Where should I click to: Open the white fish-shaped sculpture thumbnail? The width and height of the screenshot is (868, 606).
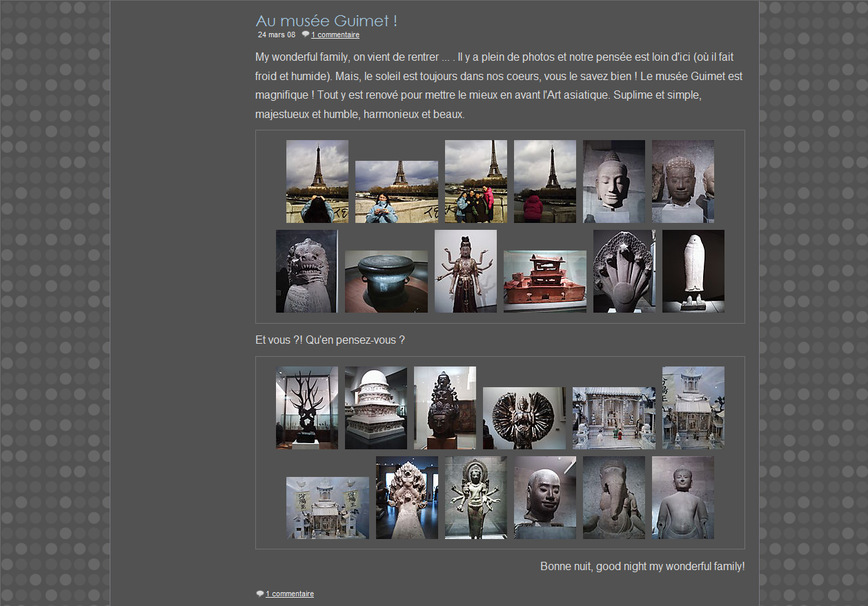pyautogui.click(x=693, y=271)
